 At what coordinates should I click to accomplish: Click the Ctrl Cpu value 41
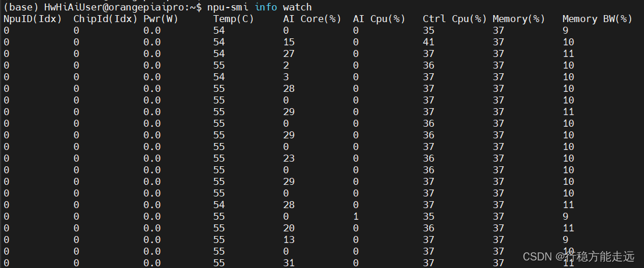(x=429, y=42)
